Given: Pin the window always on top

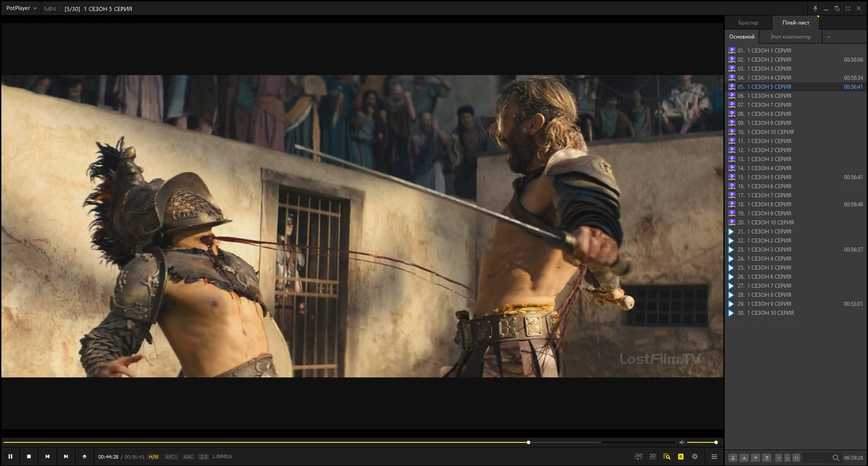Looking at the screenshot, I should (x=816, y=9).
